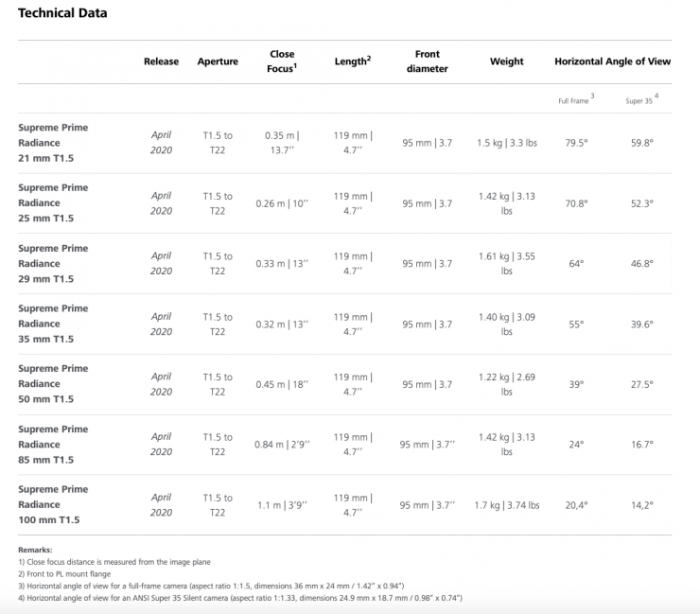Select the Release column header

[161, 61]
